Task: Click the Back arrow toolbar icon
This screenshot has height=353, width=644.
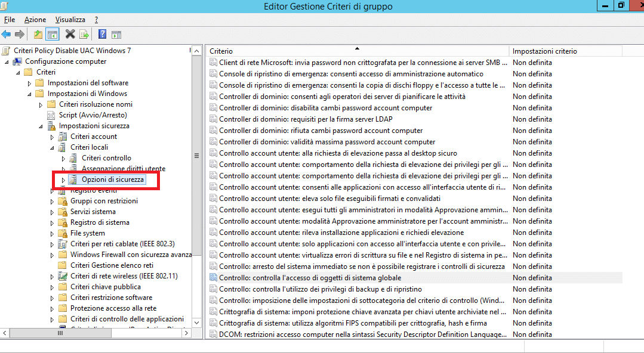Action: pos(6,35)
